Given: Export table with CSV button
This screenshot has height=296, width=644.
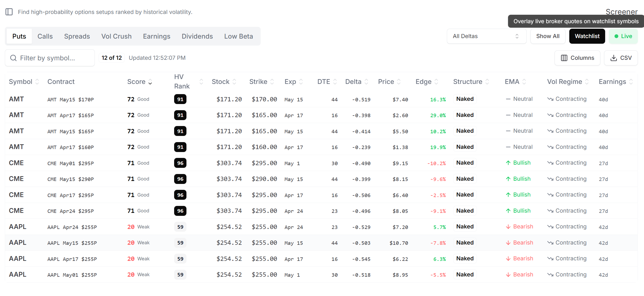Looking at the screenshot, I should [621, 58].
